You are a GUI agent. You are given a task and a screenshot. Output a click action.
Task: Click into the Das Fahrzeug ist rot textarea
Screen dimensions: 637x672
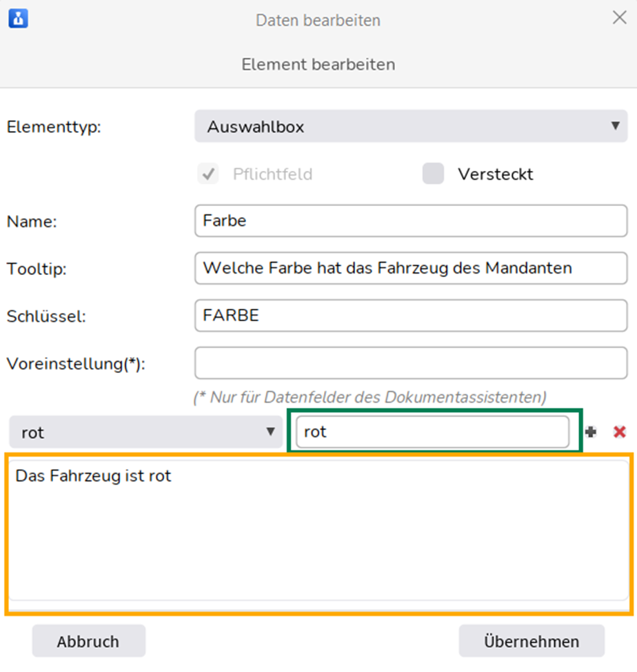pos(319,531)
